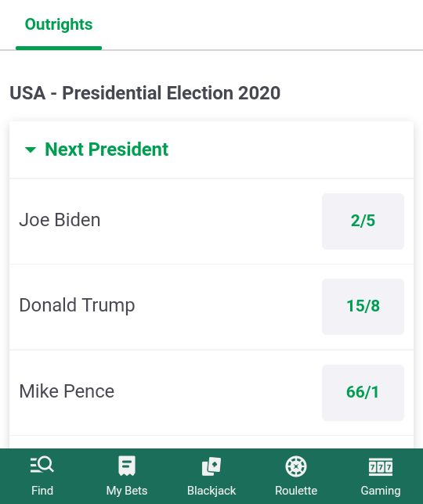Open the My Bets receipt icon
Viewport: 423px width, 504px height.
(x=127, y=466)
